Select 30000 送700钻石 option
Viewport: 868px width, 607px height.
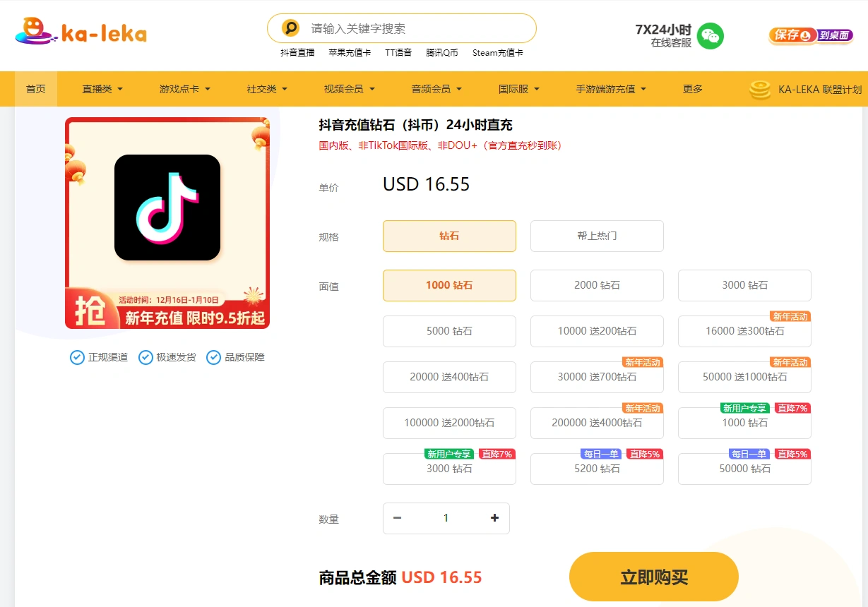tap(597, 377)
